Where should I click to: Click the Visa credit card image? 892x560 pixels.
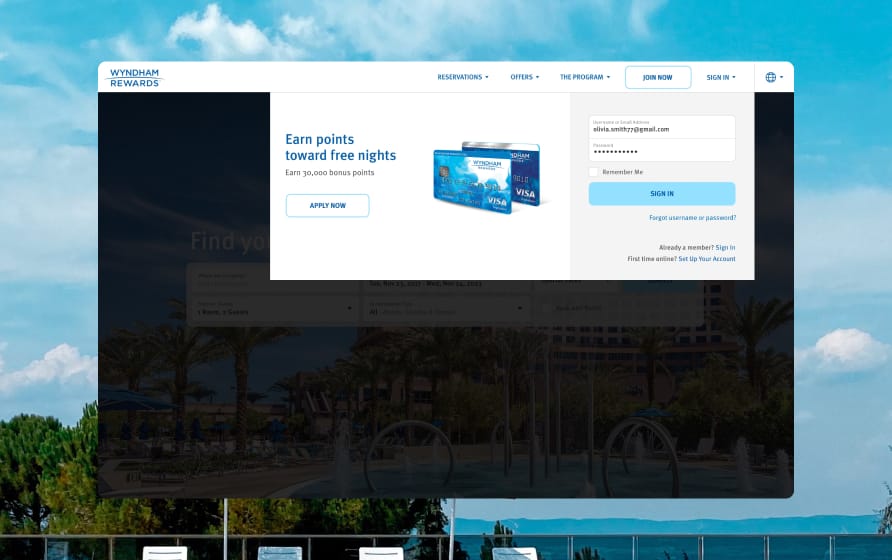(487, 178)
